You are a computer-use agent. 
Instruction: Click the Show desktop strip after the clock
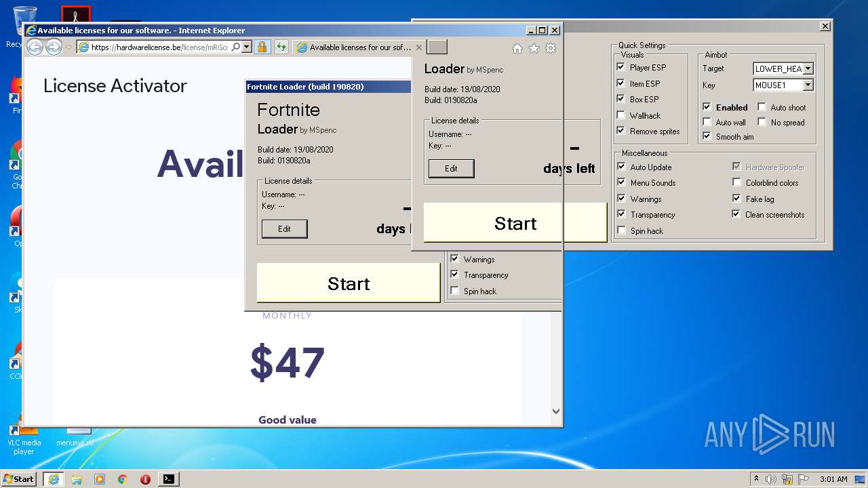coord(860,479)
